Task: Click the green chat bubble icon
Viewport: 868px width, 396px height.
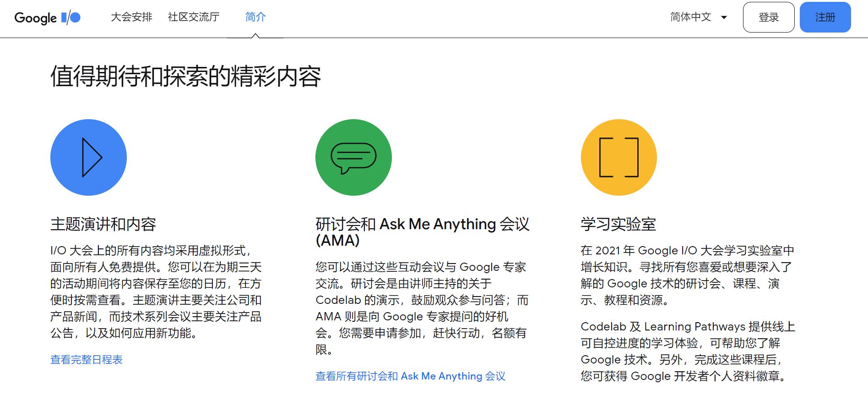Action: click(353, 157)
